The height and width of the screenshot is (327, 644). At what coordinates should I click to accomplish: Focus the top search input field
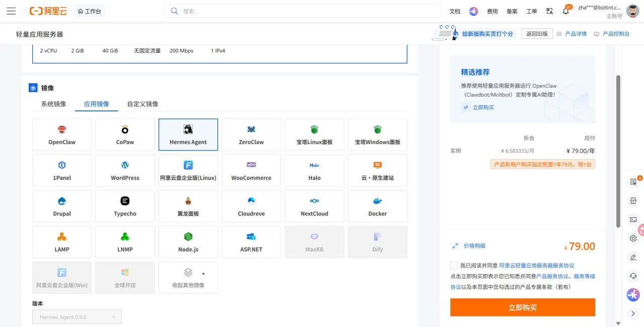302,11
